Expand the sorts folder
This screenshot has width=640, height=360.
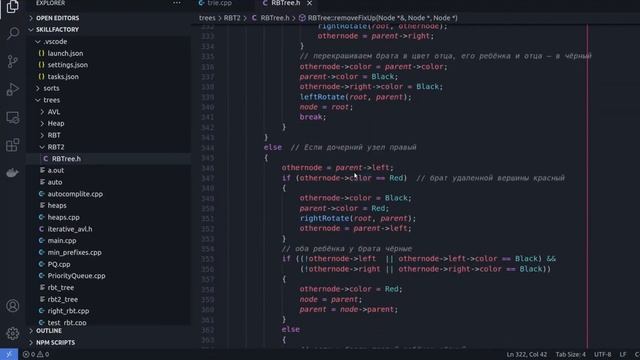coord(51,88)
